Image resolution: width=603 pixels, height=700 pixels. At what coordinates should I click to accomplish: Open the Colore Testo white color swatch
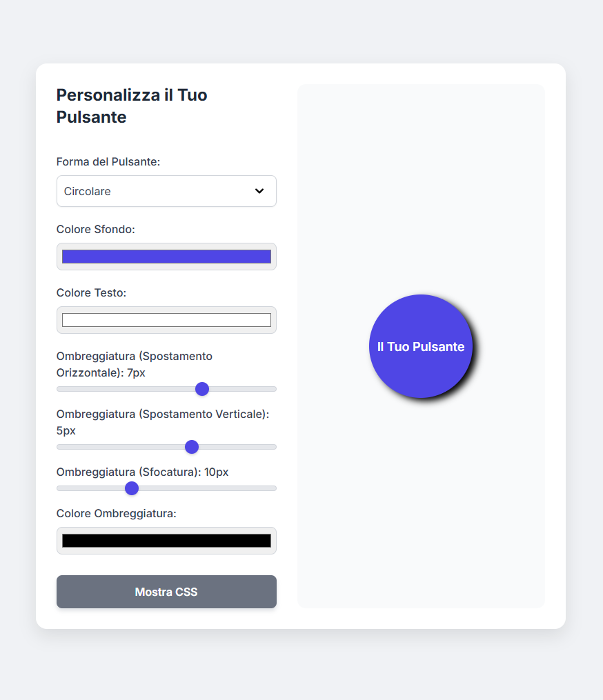pyautogui.click(x=166, y=320)
